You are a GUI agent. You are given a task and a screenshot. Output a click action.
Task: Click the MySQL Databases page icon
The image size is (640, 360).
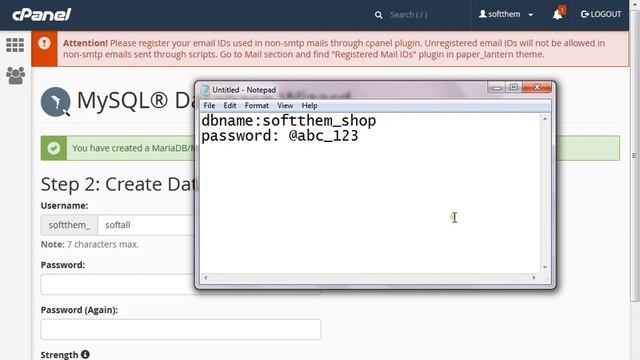56,102
